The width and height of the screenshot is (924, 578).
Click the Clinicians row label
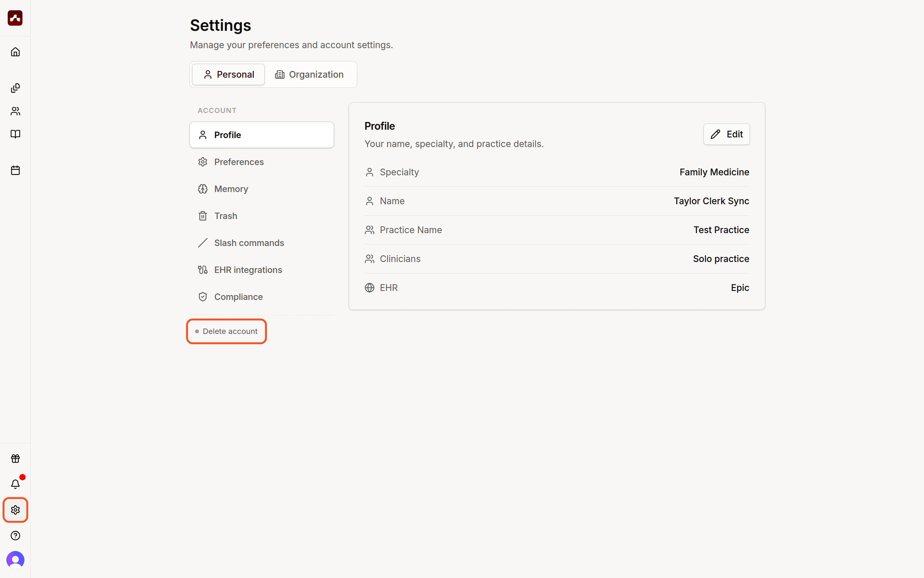[x=400, y=259]
